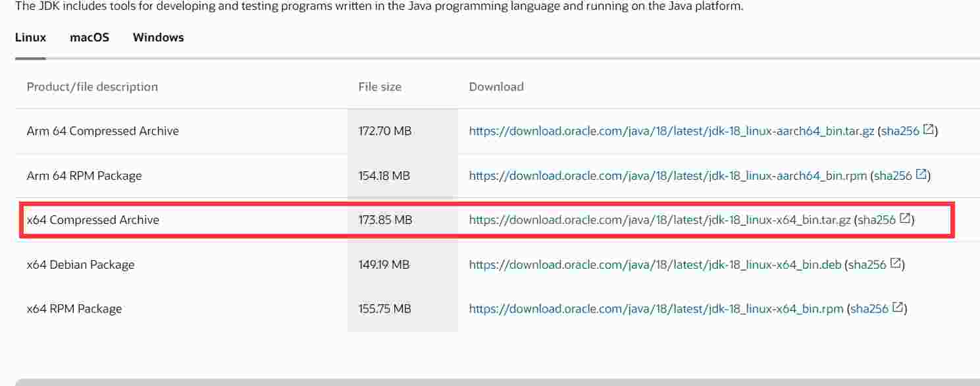Open the jdk-18_linux-aarch64_bin.tar.gz download link
This screenshot has width=980, height=386.
(671, 131)
